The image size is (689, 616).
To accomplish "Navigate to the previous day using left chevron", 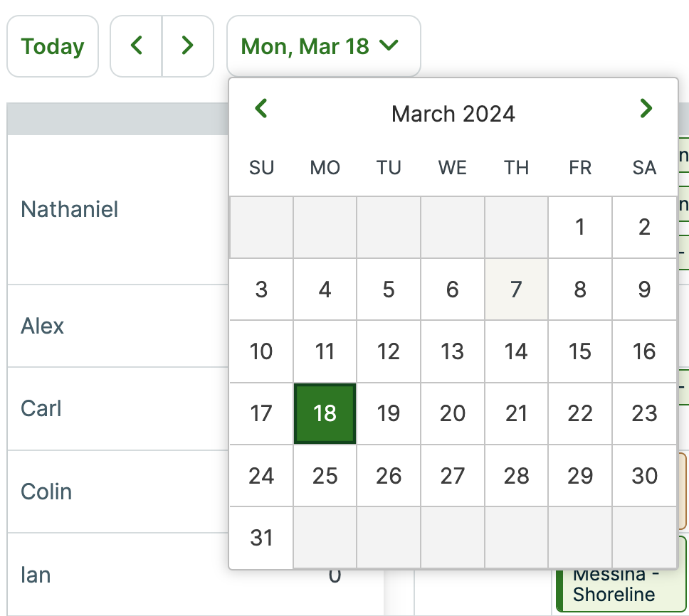I will [x=136, y=45].
